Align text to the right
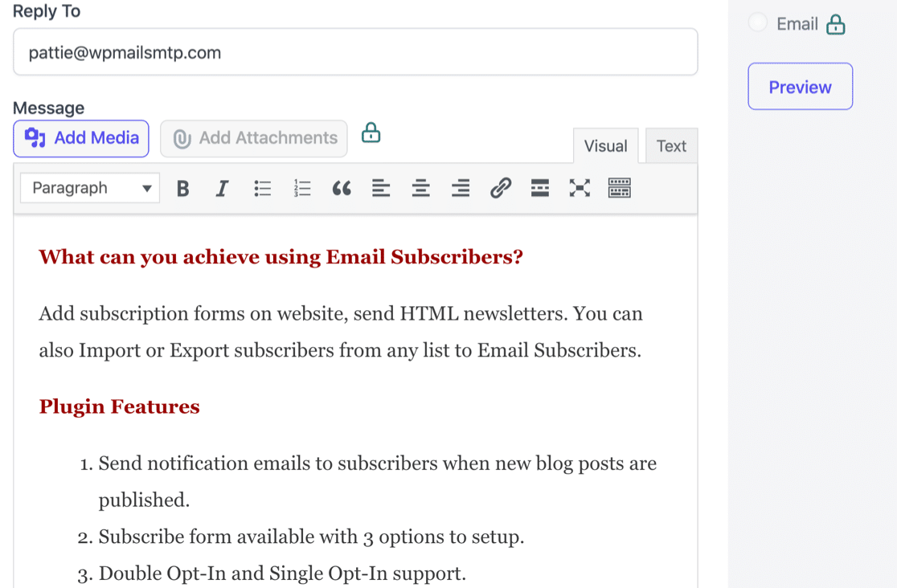Viewport: 897px width, 588px height. (x=460, y=188)
